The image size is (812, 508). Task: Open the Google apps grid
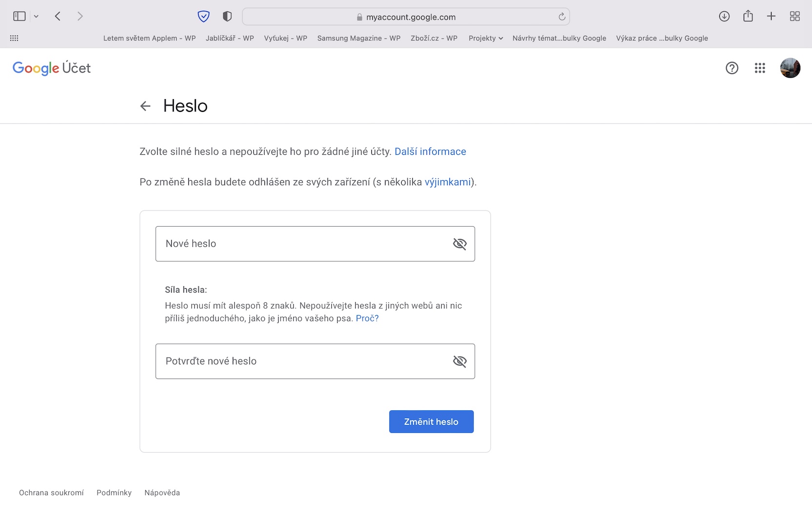pyautogui.click(x=760, y=68)
